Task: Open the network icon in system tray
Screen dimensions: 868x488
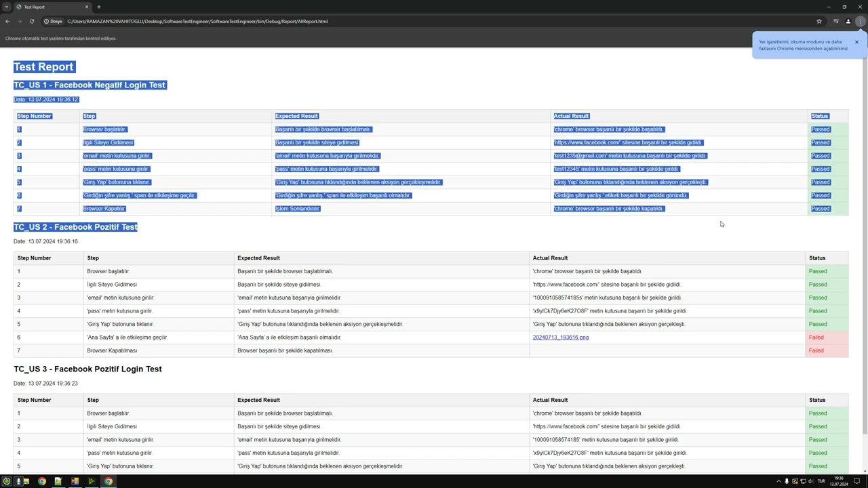Action: (804, 481)
